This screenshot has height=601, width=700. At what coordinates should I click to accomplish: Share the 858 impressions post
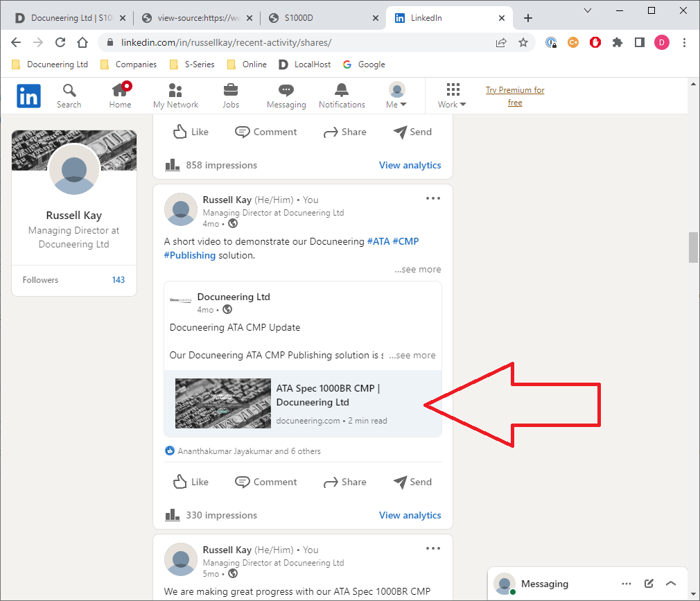tap(344, 132)
